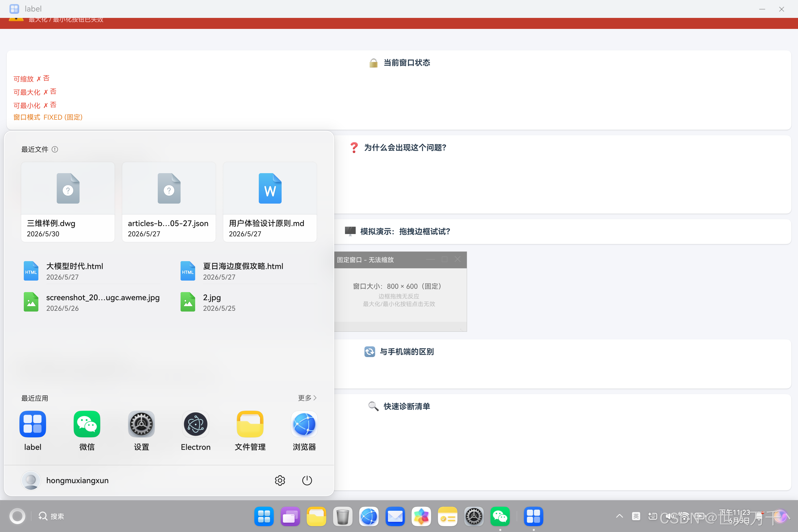Click the demo window's maximize button

pos(445,260)
